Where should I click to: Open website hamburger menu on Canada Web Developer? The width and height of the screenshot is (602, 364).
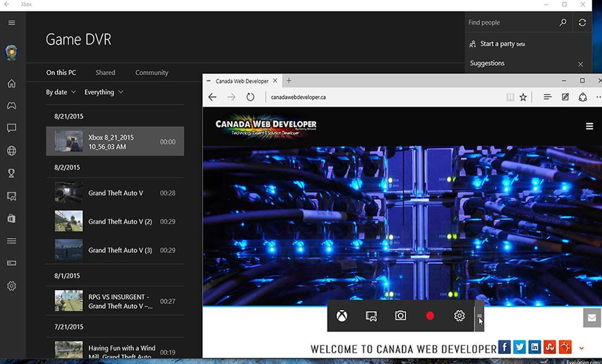click(590, 126)
